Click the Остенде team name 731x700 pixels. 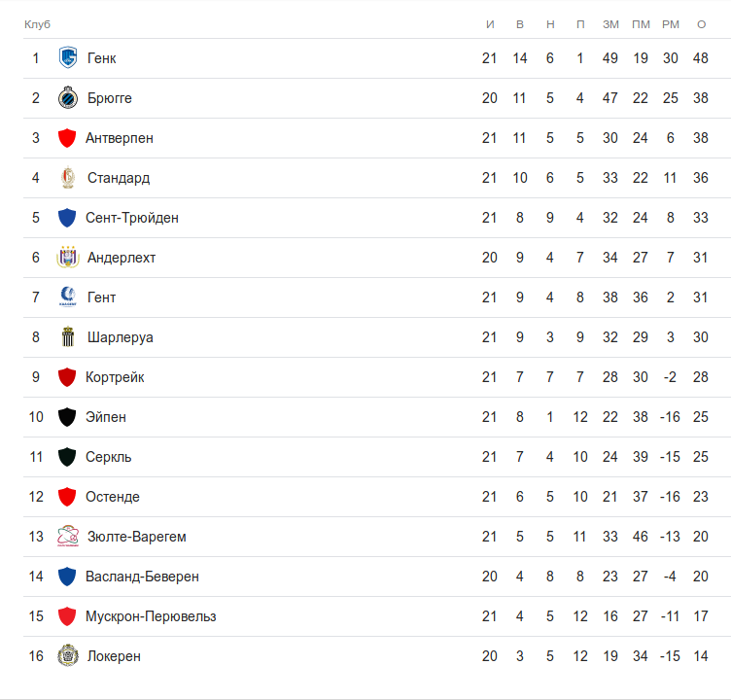(113, 497)
